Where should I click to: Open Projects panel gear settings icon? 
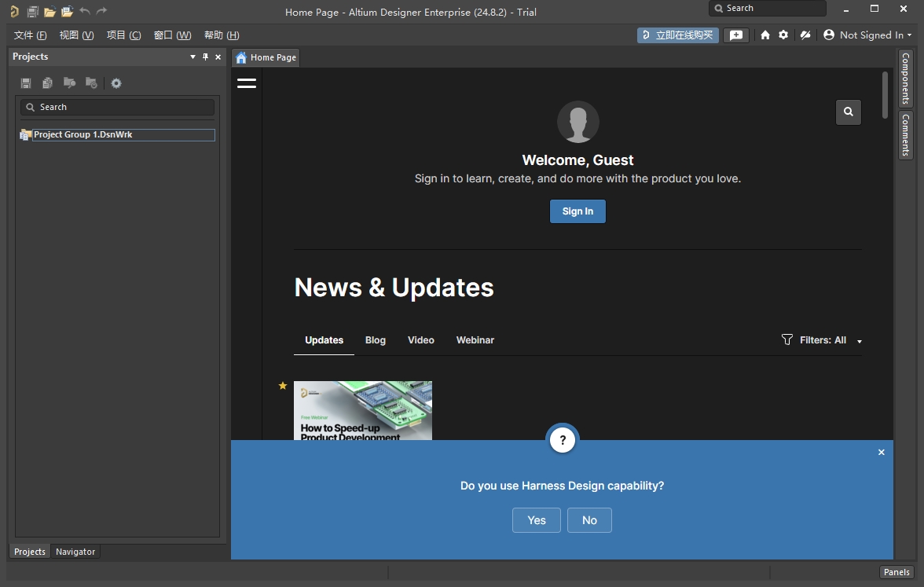pos(116,83)
